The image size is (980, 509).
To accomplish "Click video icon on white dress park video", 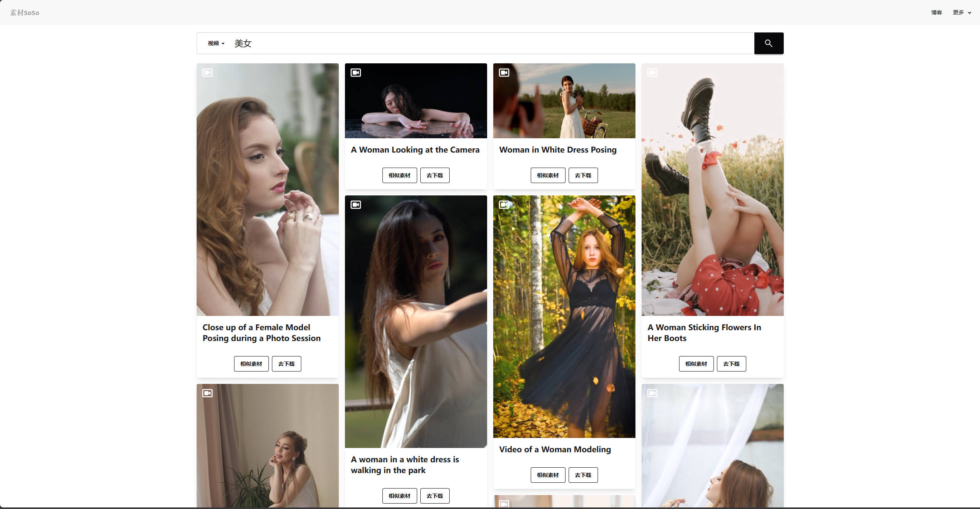I will (x=355, y=205).
